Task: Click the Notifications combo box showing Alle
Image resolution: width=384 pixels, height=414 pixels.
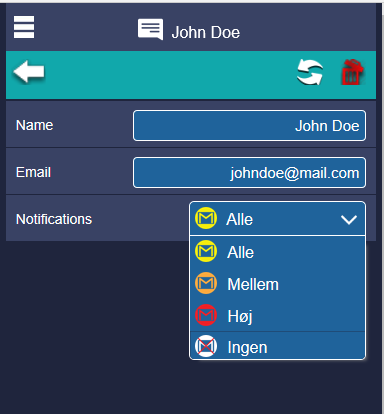Action: (277, 219)
